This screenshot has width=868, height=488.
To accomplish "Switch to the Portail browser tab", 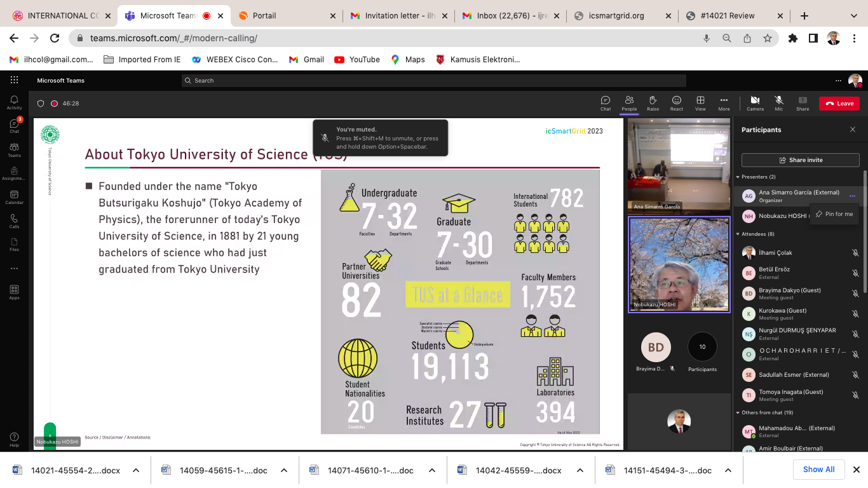I will (x=288, y=16).
